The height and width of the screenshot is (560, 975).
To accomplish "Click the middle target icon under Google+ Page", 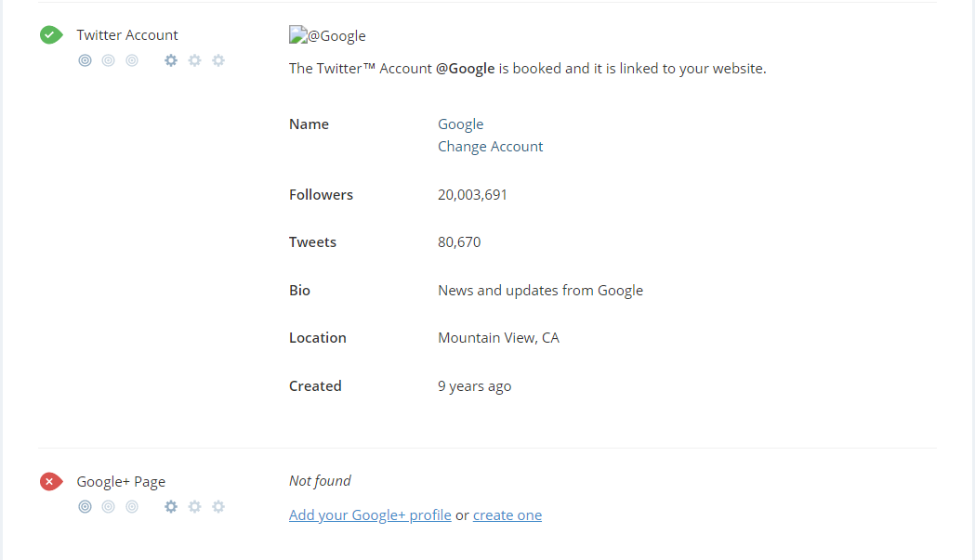I will [109, 507].
